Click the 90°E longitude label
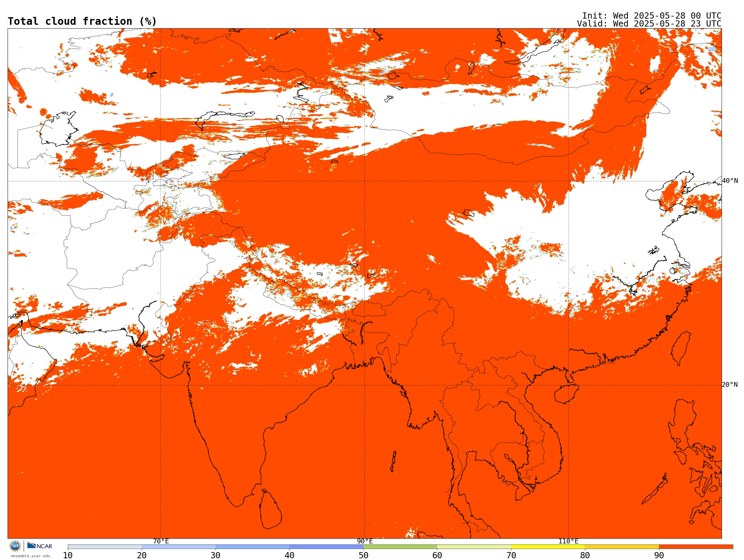This screenshot has width=744, height=560. pos(365,541)
